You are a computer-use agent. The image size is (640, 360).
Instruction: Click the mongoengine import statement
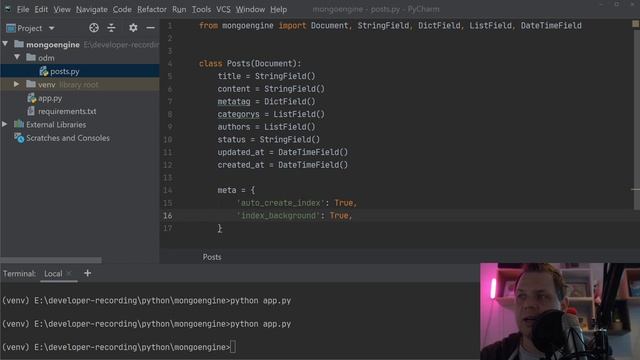click(390, 25)
